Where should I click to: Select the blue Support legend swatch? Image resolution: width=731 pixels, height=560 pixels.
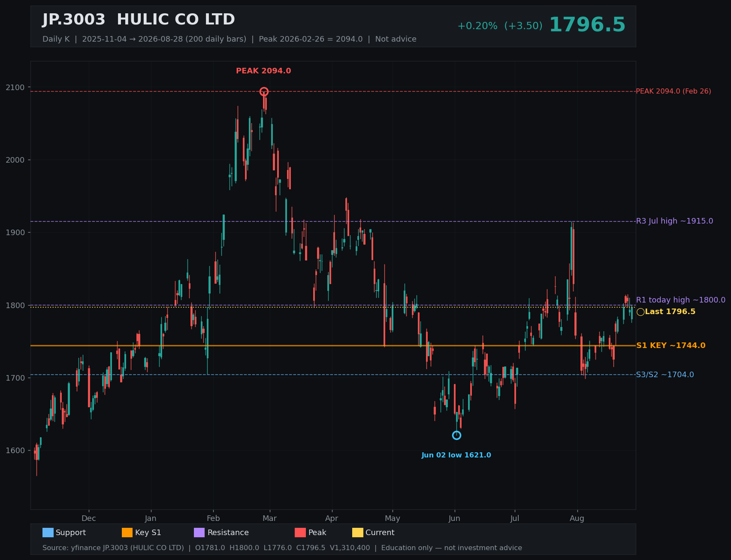coord(48,533)
